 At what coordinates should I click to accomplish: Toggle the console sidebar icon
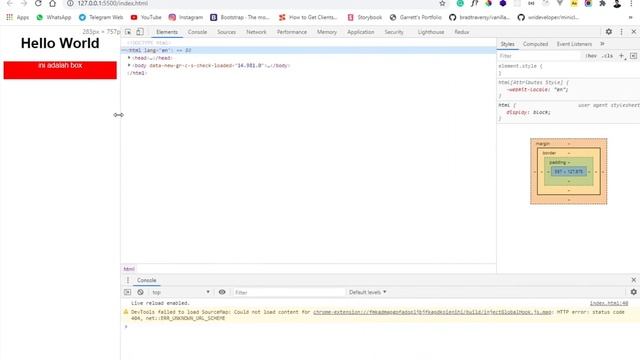point(127,292)
